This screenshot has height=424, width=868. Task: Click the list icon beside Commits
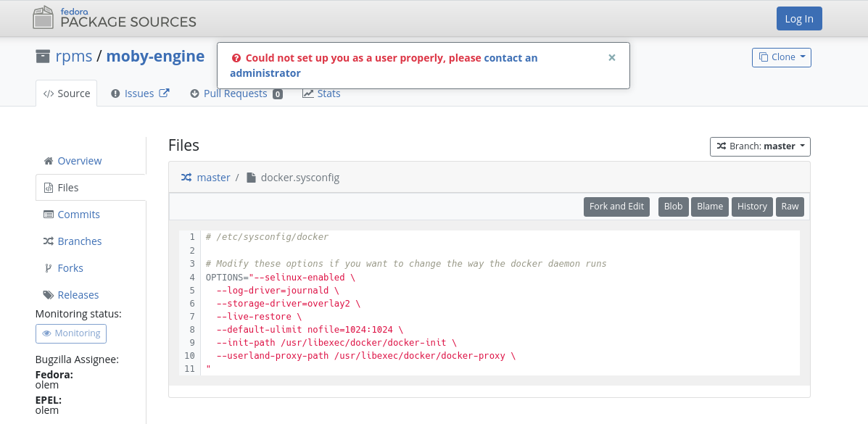tap(48, 215)
